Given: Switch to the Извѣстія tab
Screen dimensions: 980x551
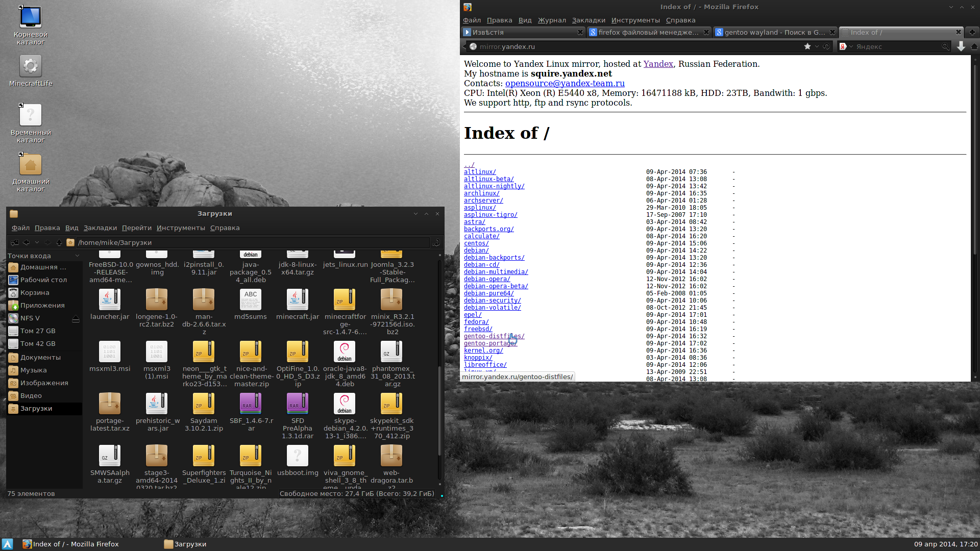Looking at the screenshot, I should click(x=523, y=32).
